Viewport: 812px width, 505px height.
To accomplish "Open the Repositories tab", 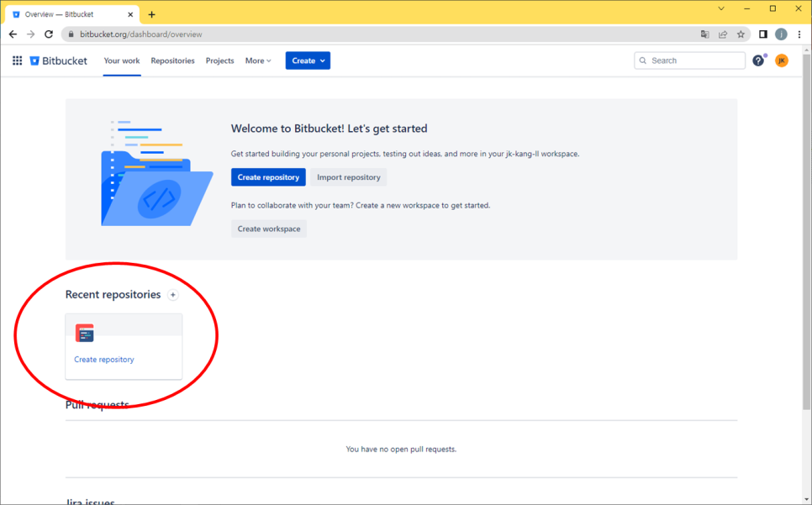I will 173,60.
